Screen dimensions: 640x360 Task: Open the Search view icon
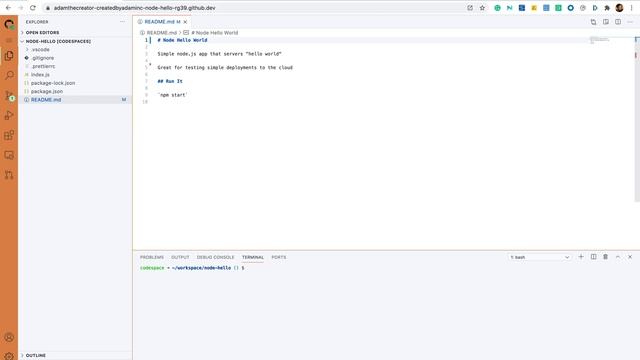click(9, 75)
